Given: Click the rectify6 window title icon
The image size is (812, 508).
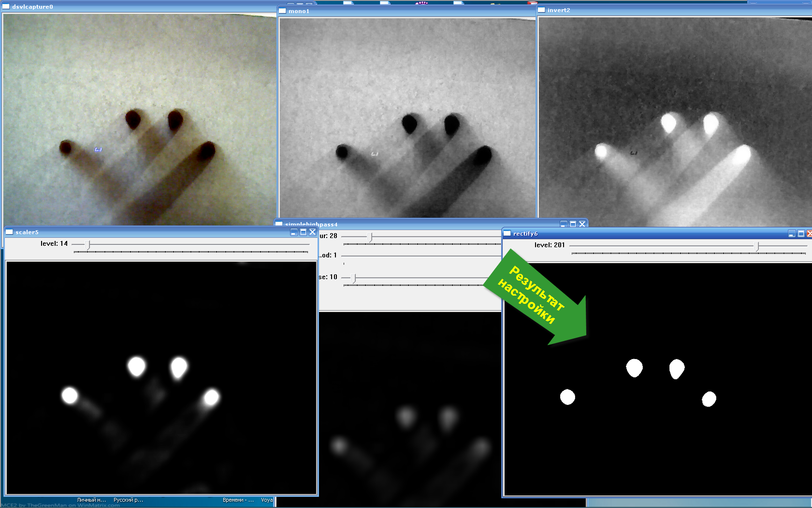Looking at the screenshot, I should pyautogui.click(x=507, y=233).
